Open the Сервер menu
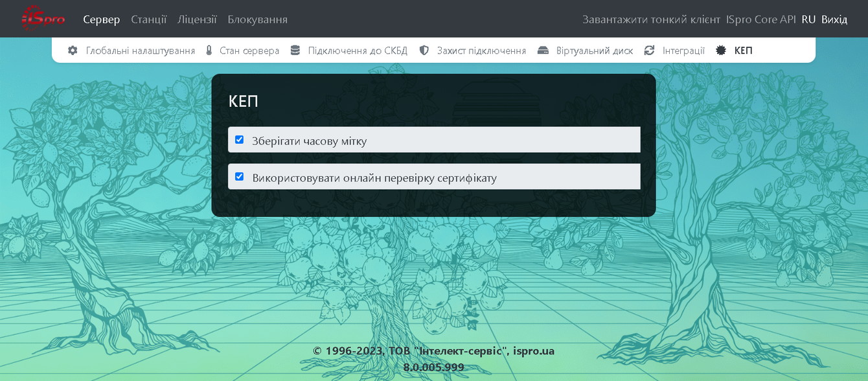Image resolution: width=868 pixels, height=381 pixels. (102, 19)
